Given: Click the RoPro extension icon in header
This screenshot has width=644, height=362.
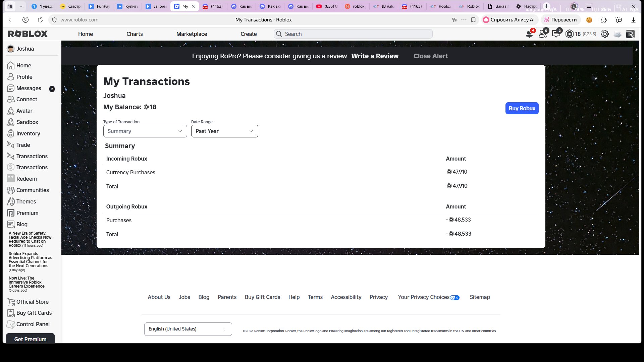Looking at the screenshot, I should 630,34.
